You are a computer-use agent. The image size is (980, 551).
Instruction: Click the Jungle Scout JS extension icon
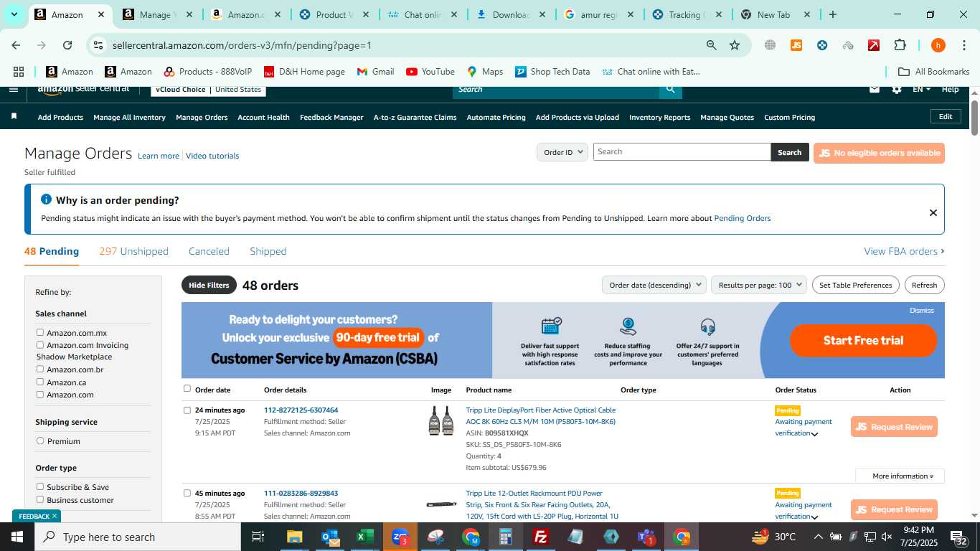[796, 45]
